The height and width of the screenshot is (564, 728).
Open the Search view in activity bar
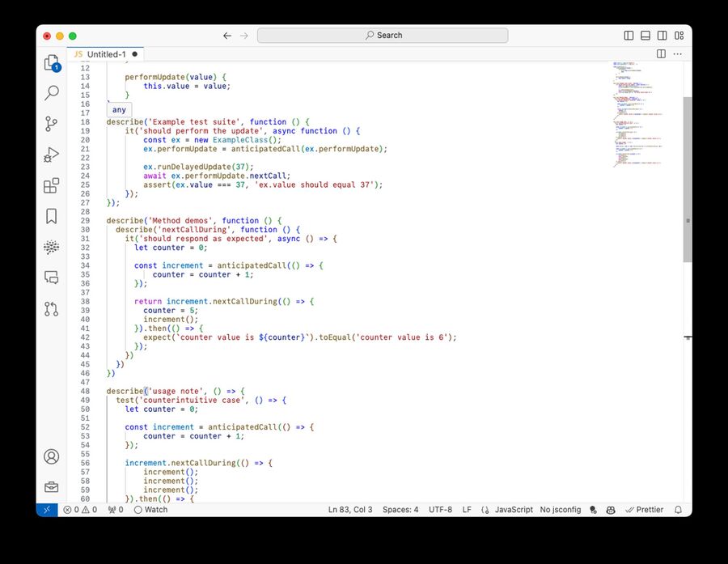pos(51,93)
